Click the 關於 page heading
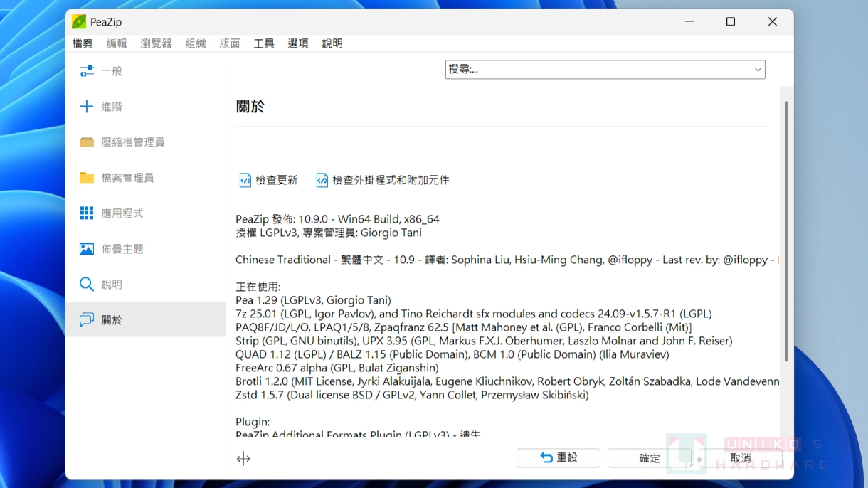Image resolution: width=868 pixels, height=488 pixels. [250, 107]
